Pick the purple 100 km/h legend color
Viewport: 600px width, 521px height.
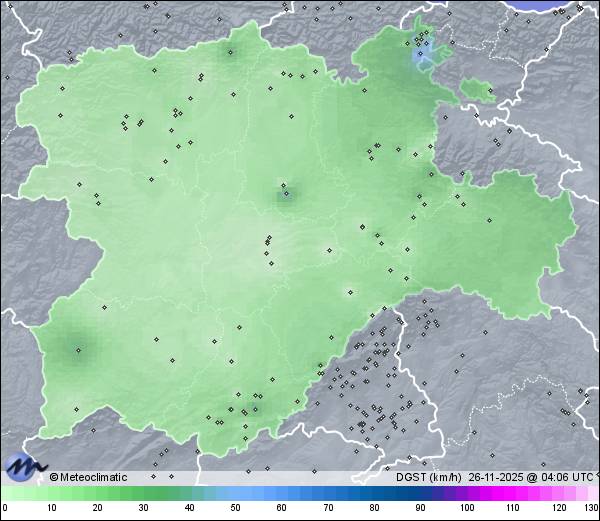coord(467,494)
